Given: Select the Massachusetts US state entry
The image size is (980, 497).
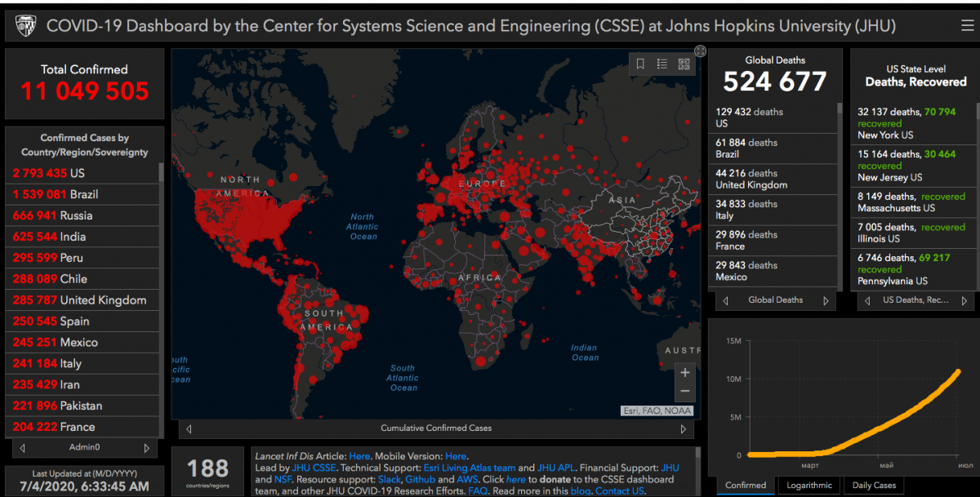Looking at the screenshot, I should [912, 202].
